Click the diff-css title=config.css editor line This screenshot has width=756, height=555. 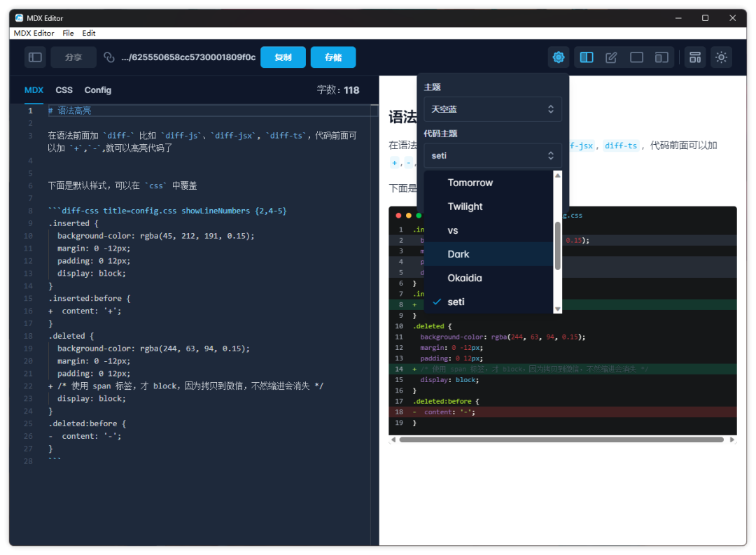167,211
